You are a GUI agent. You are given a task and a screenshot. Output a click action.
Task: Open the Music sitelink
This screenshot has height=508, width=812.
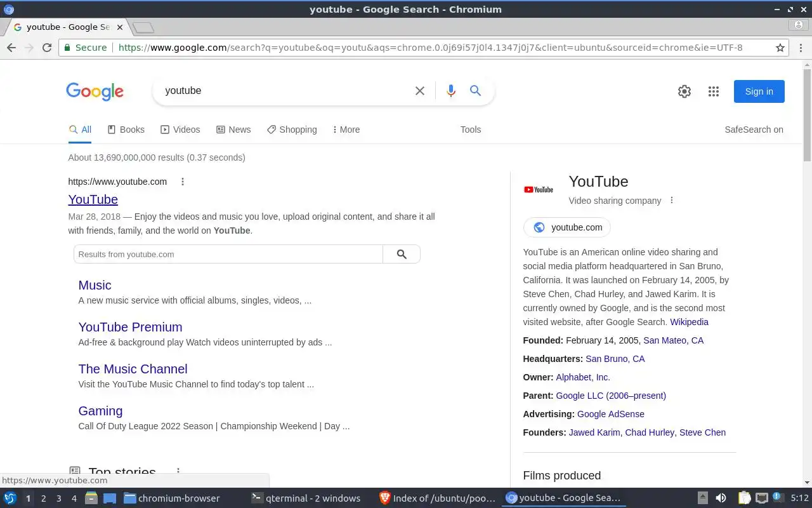coord(95,285)
